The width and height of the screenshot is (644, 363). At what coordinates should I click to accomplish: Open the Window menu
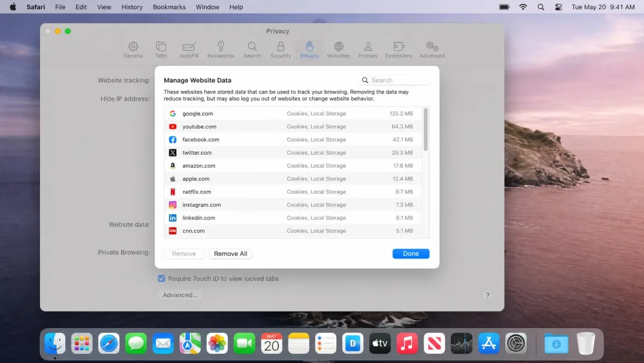pos(207,7)
